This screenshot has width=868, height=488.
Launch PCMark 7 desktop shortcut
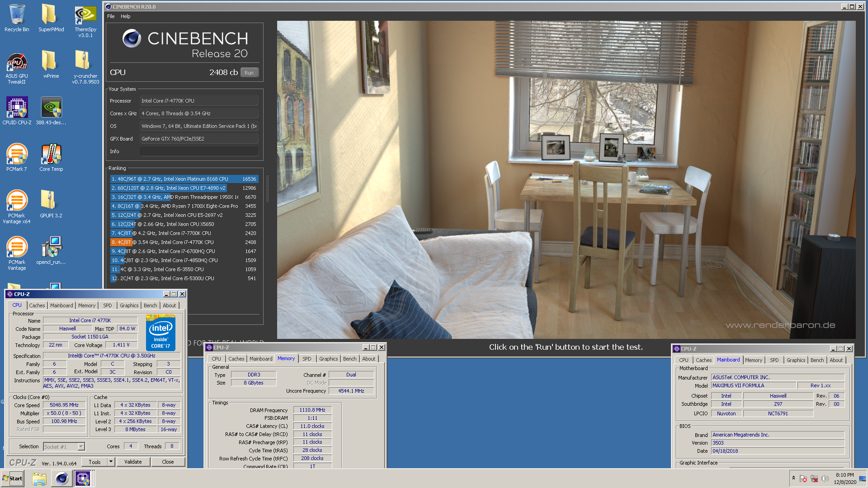[x=17, y=157]
